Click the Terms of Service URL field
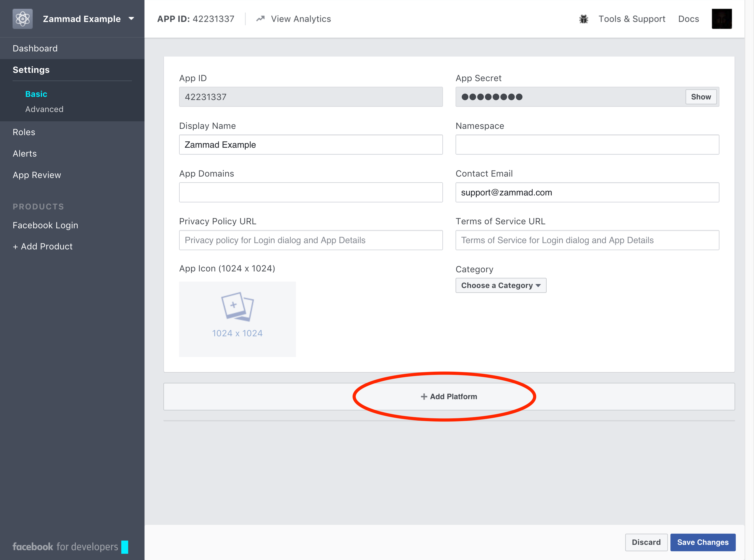 click(x=587, y=240)
